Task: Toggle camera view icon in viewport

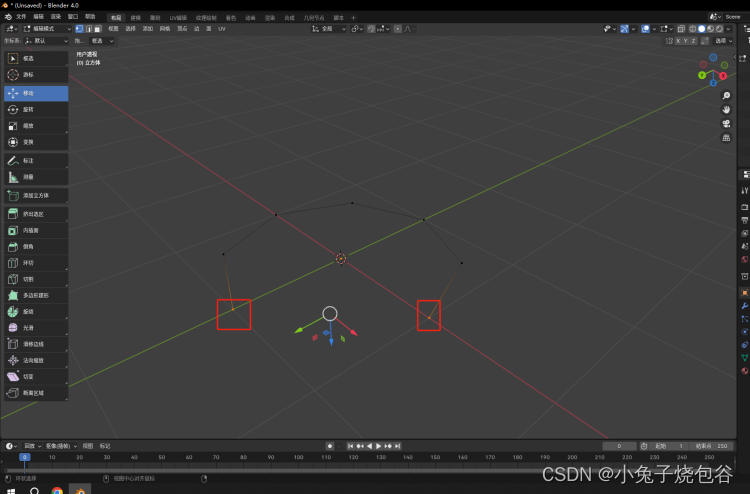Action: tap(726, 124)
